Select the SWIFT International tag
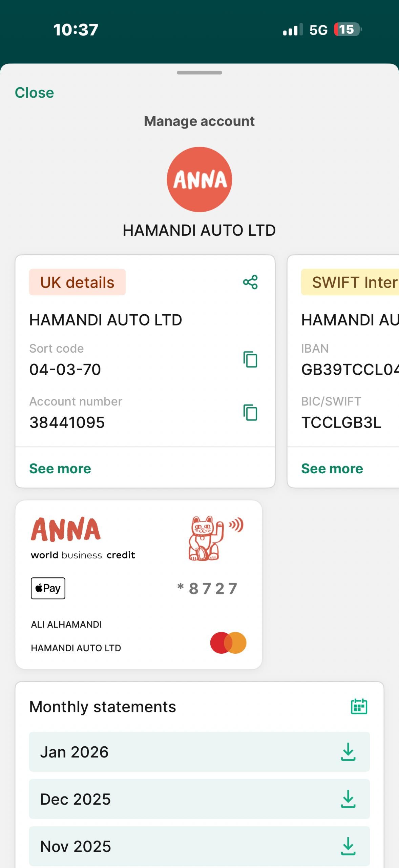 [352, 282]
